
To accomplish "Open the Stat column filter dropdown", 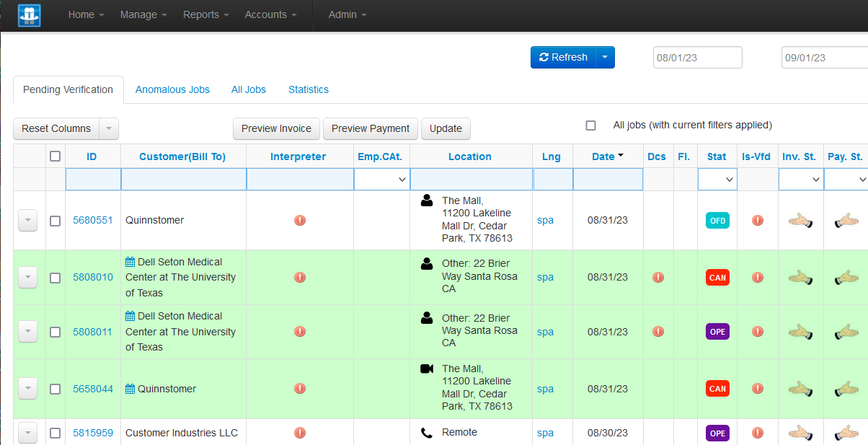I will click(x=717, y=179).
